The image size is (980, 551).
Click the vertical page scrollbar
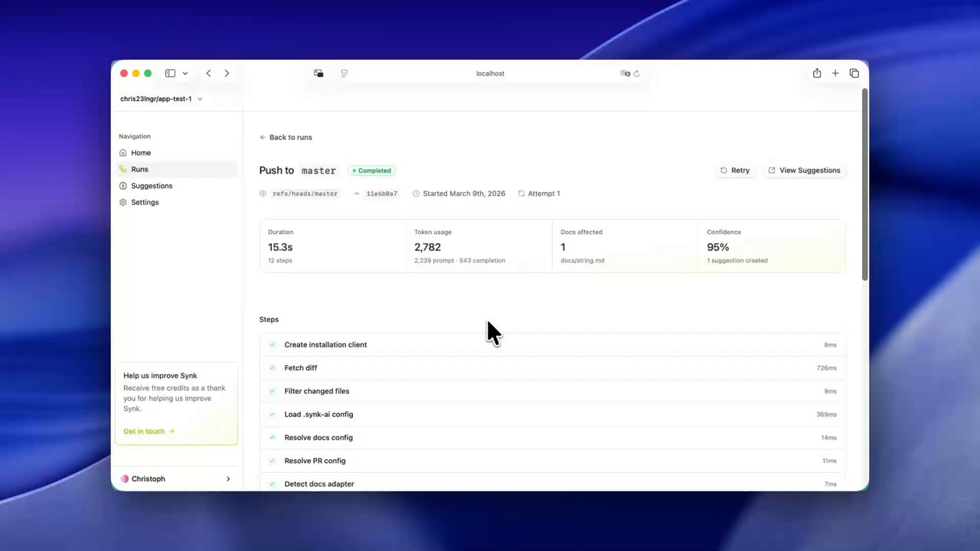[865, 184]
